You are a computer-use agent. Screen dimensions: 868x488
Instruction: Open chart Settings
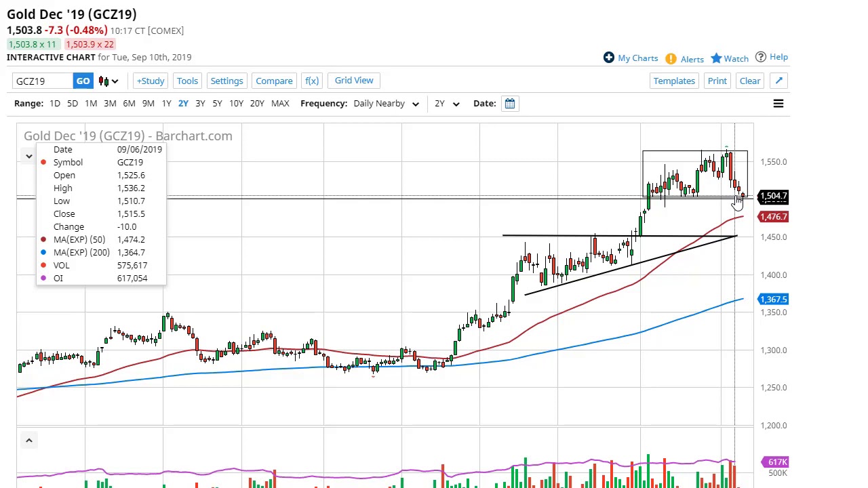(x=226, y=81)
